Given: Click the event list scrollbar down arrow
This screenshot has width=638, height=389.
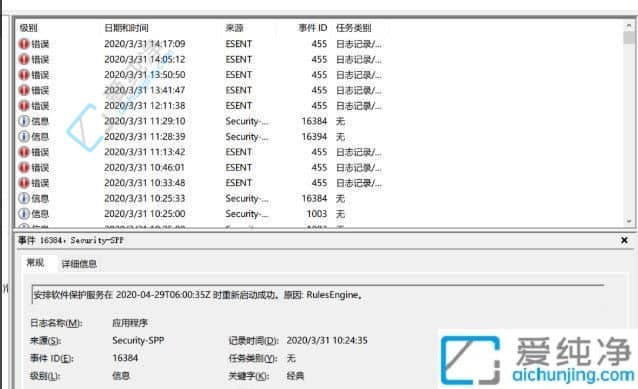Looking at the screenshot, I should pos(629,221).
